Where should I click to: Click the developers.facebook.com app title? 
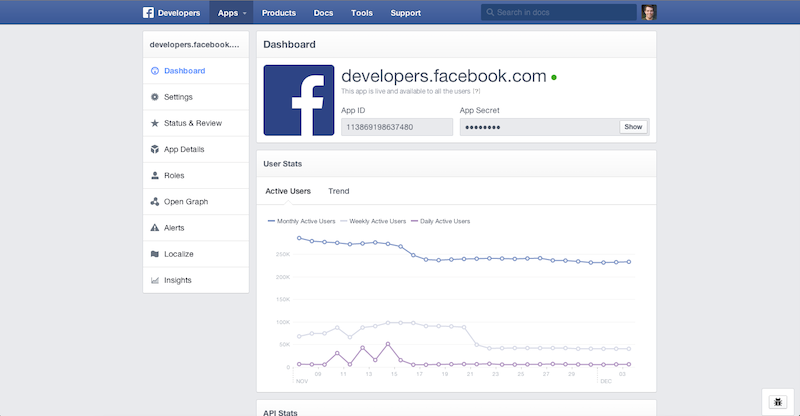[x=444, y=76]
